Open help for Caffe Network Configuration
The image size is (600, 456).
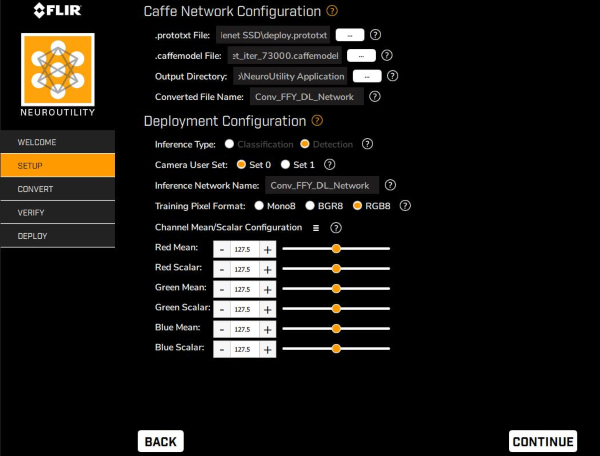point(332,11)
